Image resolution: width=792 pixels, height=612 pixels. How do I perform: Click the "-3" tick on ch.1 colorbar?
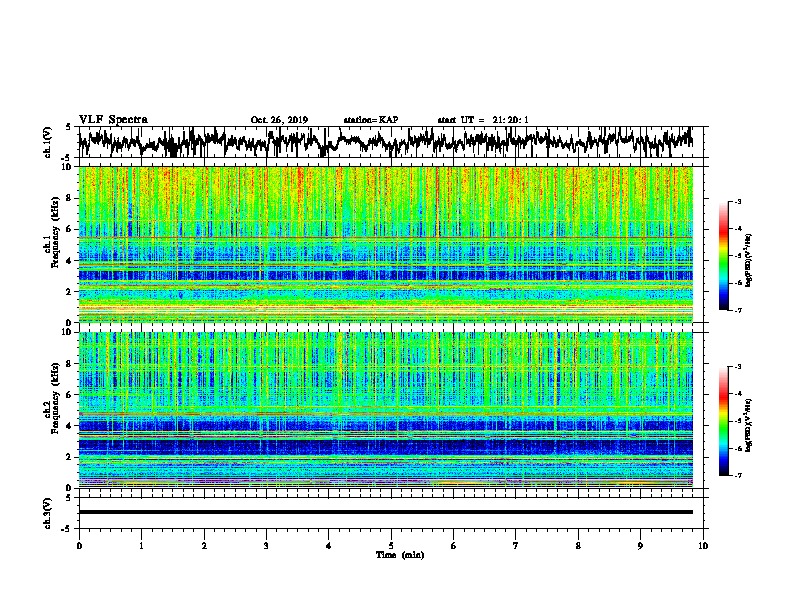[x=738, y=201]
